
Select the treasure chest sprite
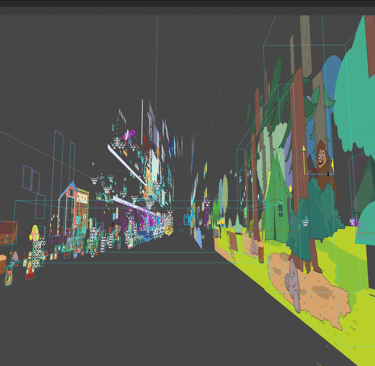8,232
